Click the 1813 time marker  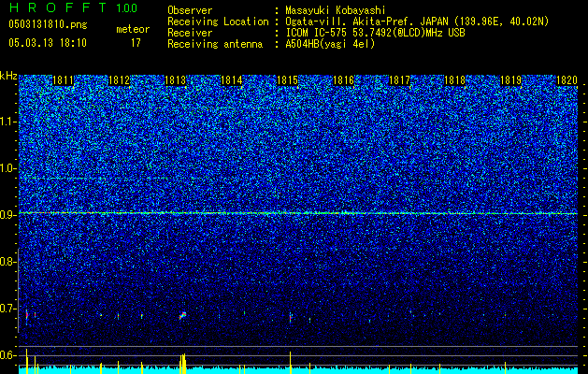pyautogui.click(x=175, y=80)
